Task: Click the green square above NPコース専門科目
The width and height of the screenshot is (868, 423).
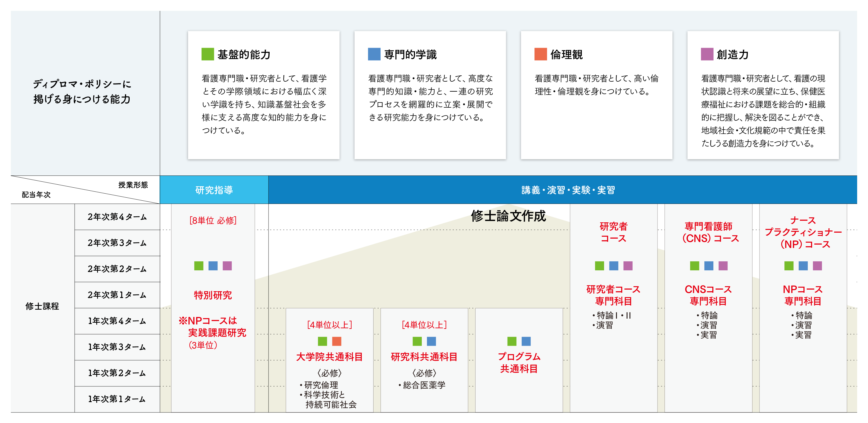Action: click(789, 266)
